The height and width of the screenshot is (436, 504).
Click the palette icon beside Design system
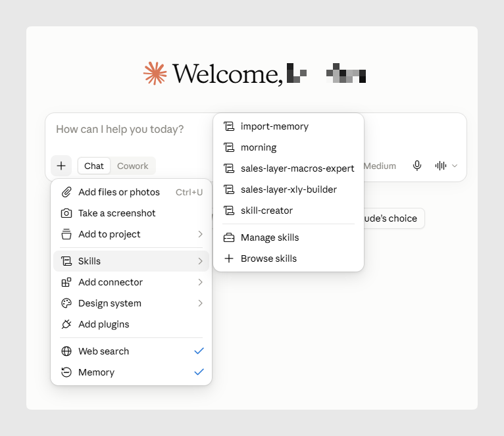point(66,303)
